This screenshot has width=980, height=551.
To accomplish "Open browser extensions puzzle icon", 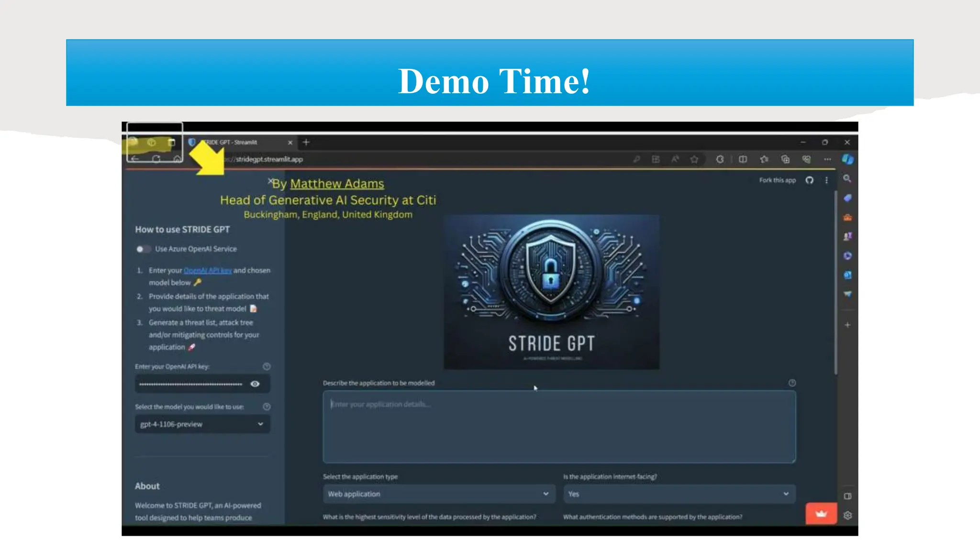I will (720, 159).
